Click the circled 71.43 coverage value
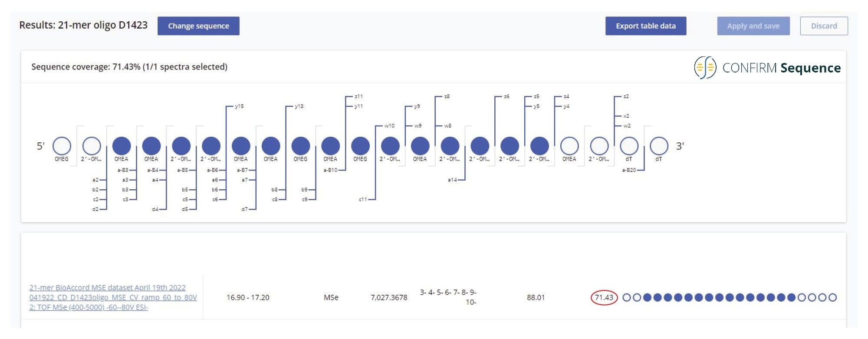 [604, 297]
